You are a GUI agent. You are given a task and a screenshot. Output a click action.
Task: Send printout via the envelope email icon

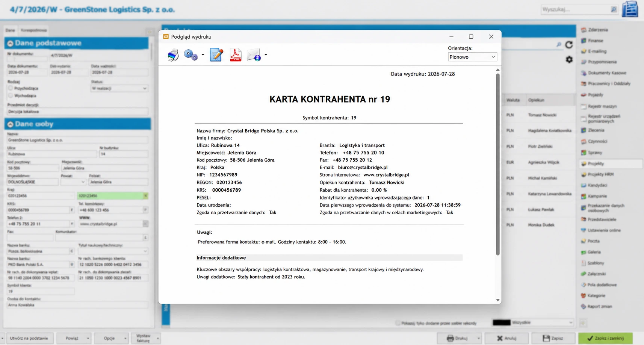pyautogui.click(x=254, y=55)
